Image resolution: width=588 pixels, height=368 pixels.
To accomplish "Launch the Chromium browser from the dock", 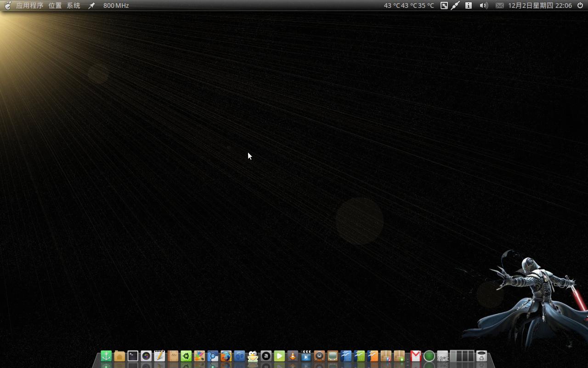I will click(x=213, y=356).
